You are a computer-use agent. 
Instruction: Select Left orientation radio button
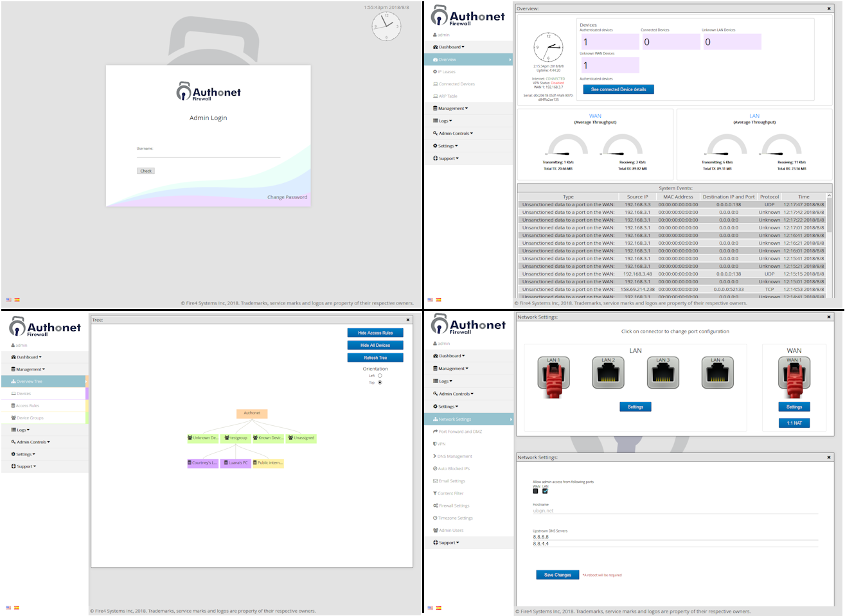pyautogui.click(x=380, y=376)
